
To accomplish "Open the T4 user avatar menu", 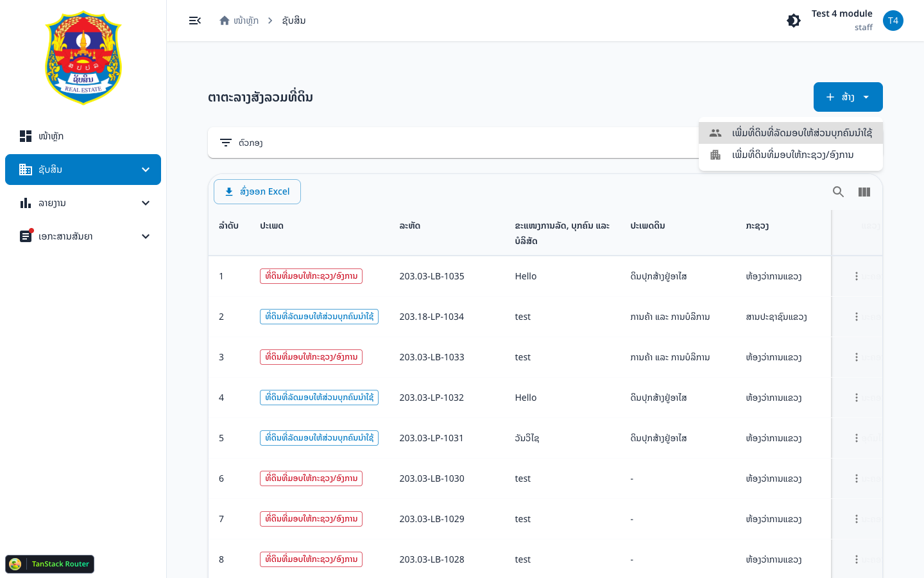I will pyautogui.click(x=893, y=21).
